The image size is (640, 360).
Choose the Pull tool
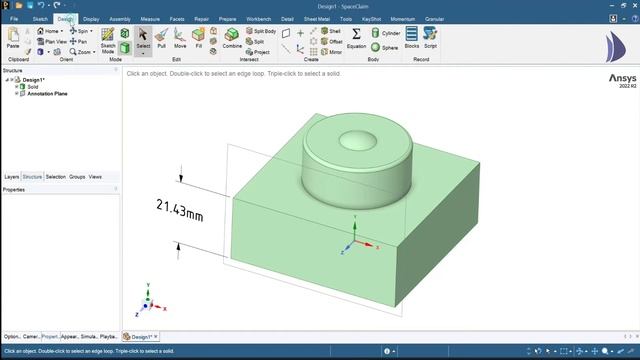coord(162,38)
